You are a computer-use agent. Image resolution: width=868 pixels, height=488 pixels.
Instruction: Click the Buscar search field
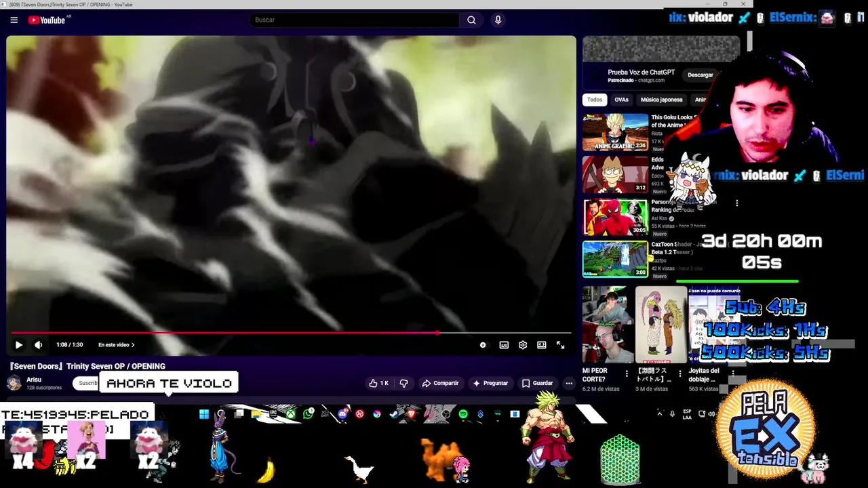354,20
